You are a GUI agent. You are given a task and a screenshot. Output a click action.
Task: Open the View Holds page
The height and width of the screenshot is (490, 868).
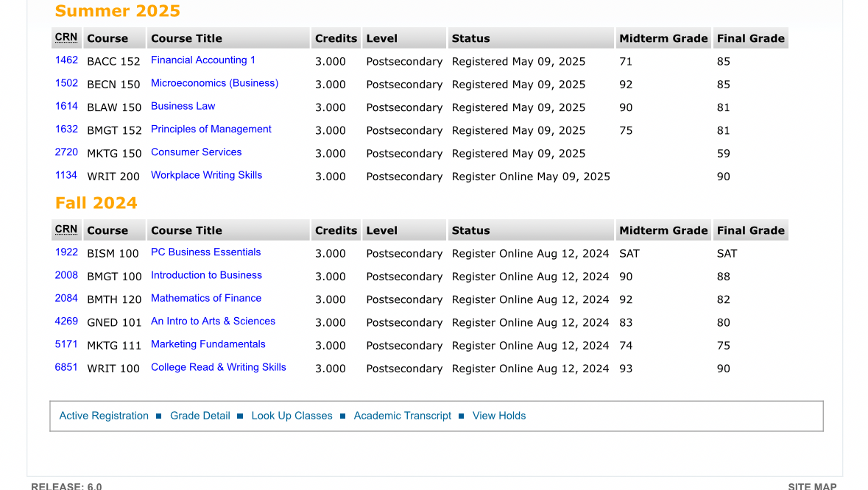pyautogui.click(x=498, y=416)
